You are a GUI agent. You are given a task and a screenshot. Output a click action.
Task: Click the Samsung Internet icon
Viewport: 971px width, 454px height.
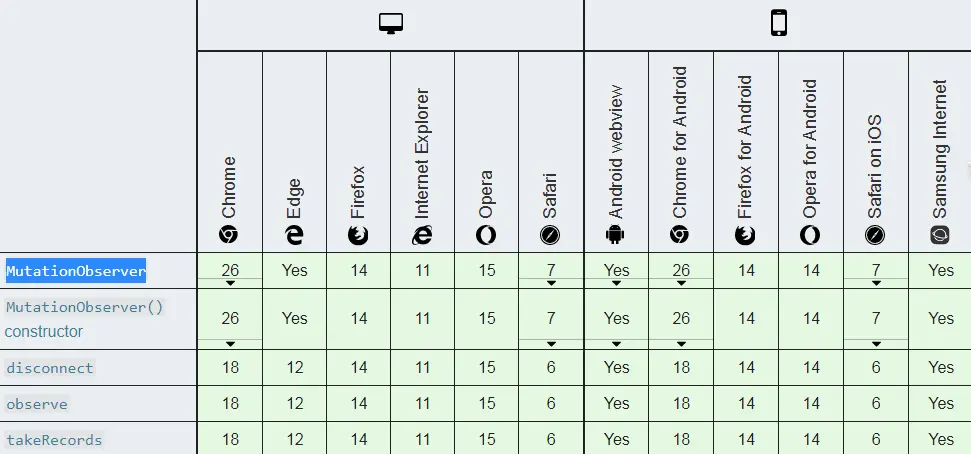tap(940, 234)
